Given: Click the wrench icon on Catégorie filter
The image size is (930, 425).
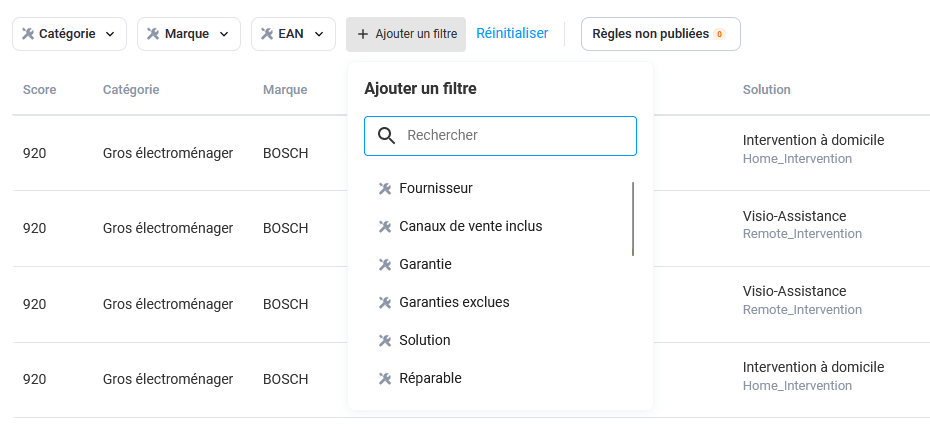Looking at the screenshot, I should [28, 34].
